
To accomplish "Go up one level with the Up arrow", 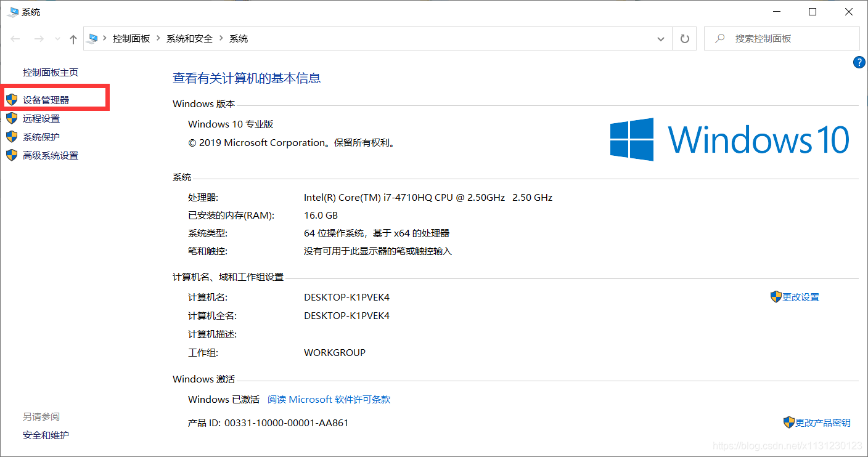I will [x=73, y=39].
